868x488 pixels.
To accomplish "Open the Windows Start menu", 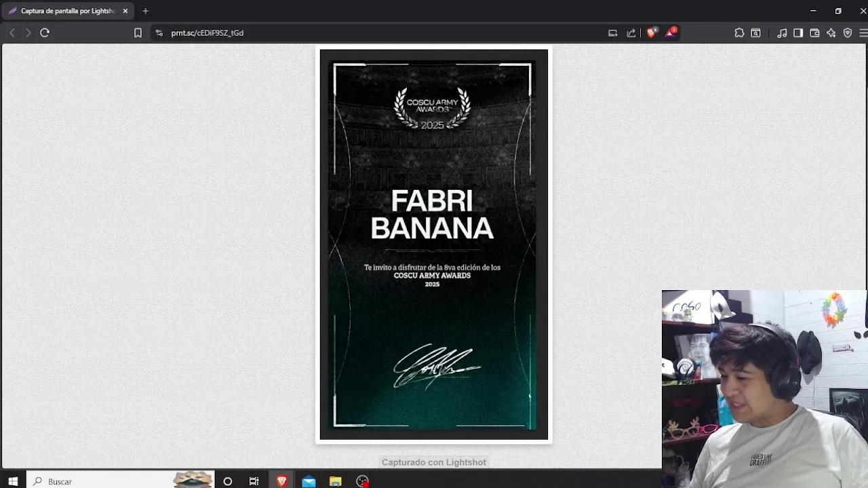I will coord(13,481).
